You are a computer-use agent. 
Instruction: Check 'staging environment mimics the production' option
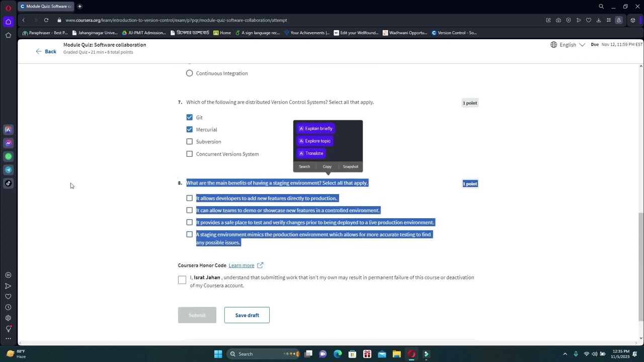(x=189, y=234)
